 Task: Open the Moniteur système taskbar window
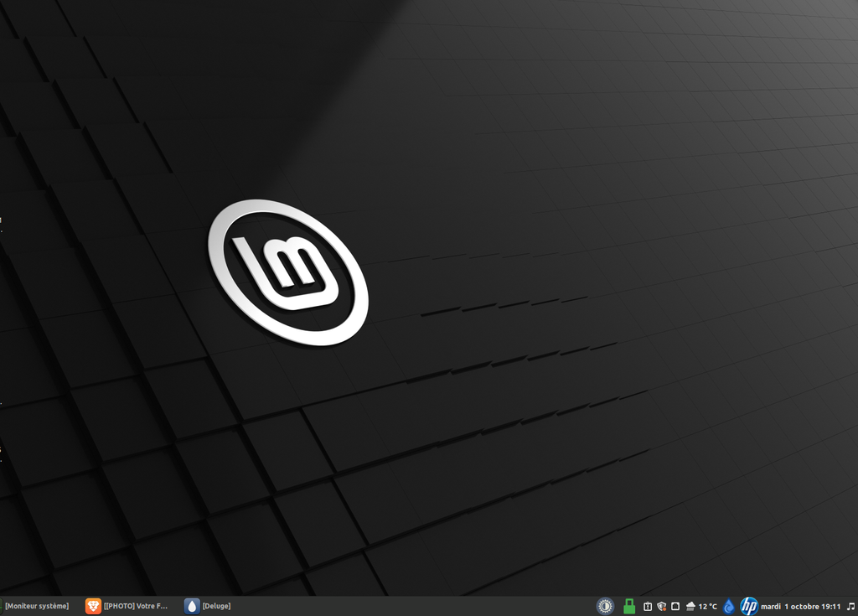point(37,606)
